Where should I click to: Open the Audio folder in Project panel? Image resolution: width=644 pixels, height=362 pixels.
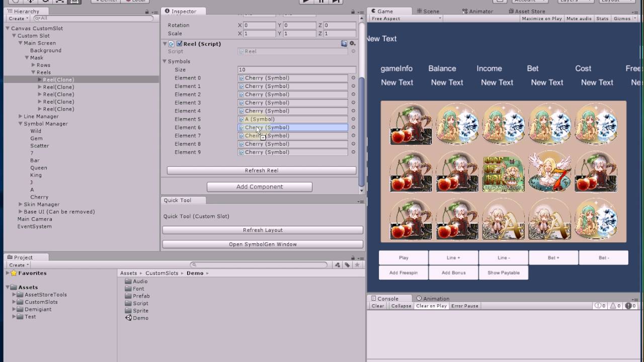point(136,282)
